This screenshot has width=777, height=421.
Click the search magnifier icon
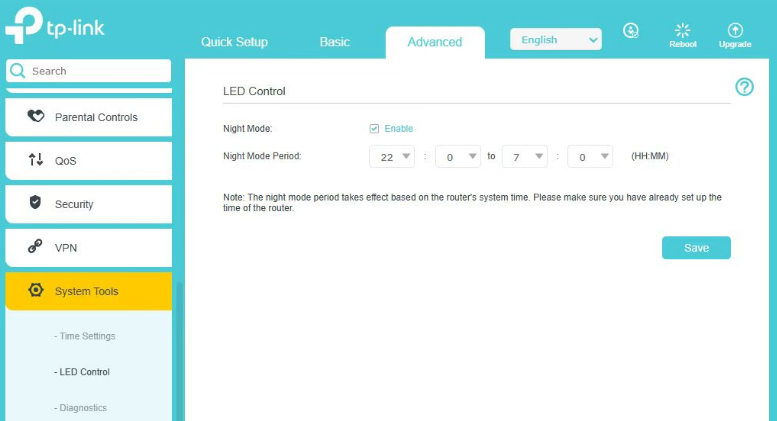click(x=17, y=71)
